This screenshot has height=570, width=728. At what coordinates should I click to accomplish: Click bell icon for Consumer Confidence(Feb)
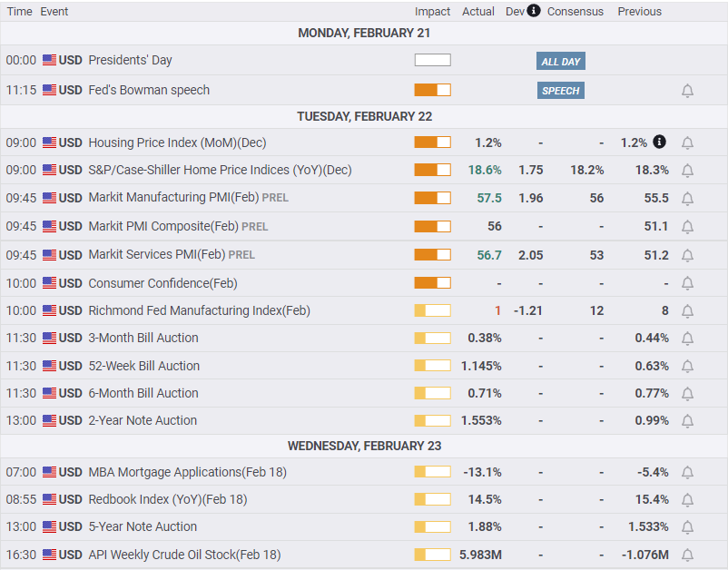[687, 283]
